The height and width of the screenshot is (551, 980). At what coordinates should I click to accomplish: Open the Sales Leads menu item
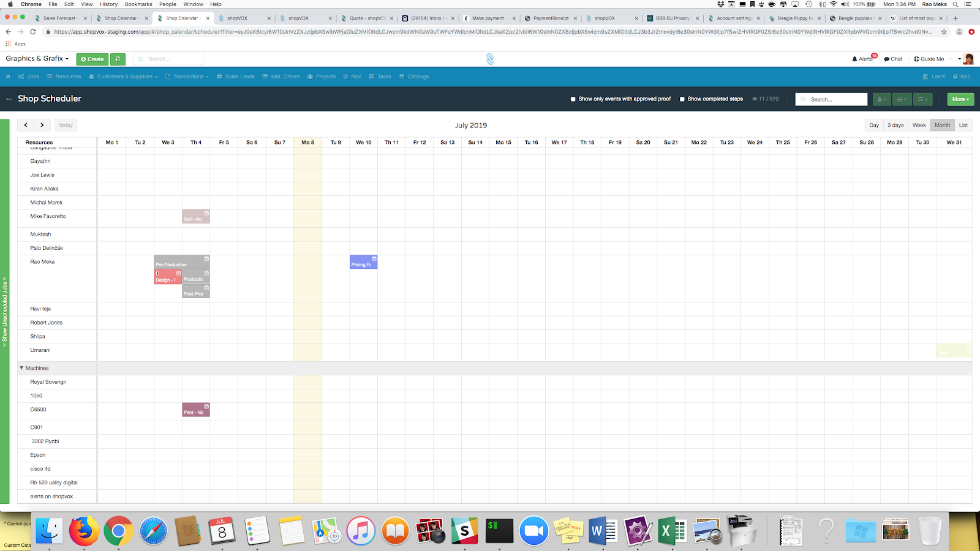236,77
